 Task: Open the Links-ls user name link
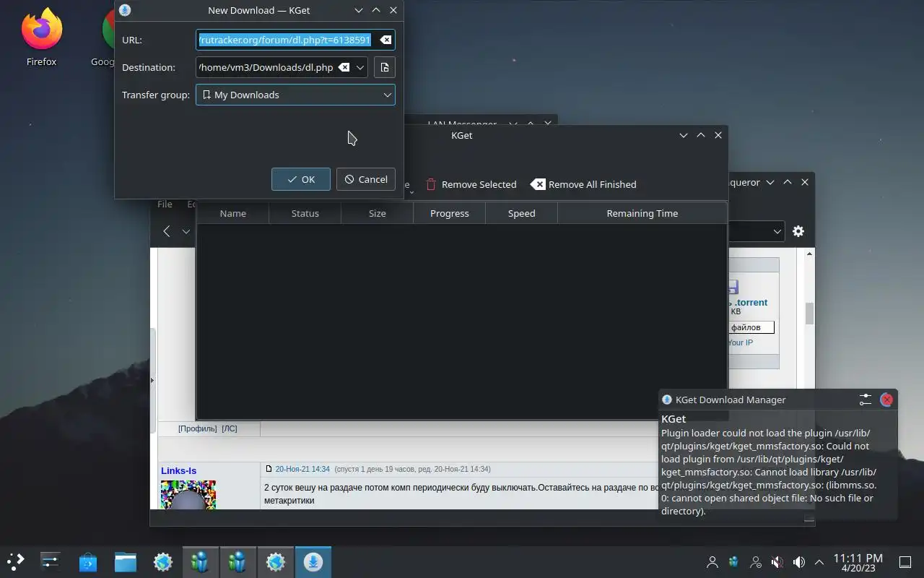click(x=178, y=470)
